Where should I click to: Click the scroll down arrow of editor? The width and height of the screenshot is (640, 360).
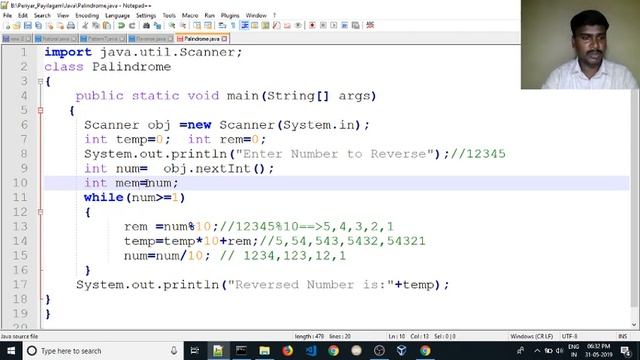pos(634,325)
